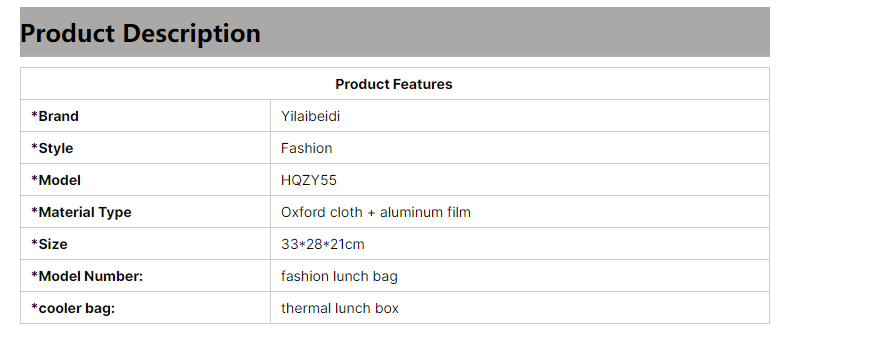Select the Fashion style value
Image resolution: width=872 pixels, height=364 pixels.
tap(306, 148)
